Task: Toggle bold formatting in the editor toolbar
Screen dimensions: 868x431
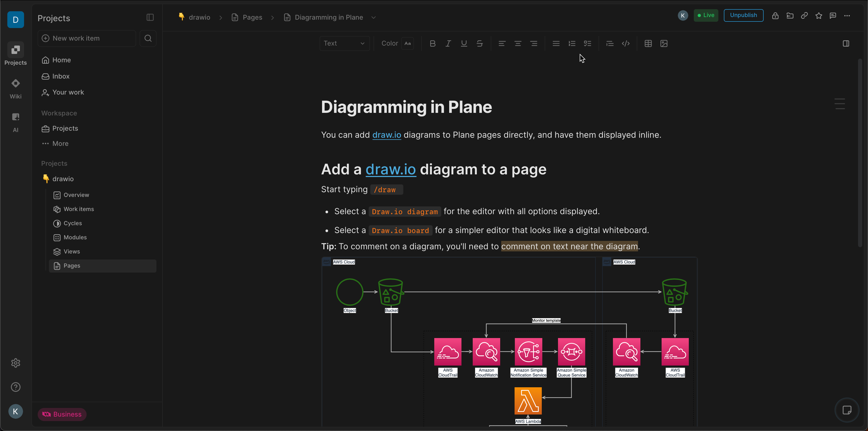Action: pos(433,43)
